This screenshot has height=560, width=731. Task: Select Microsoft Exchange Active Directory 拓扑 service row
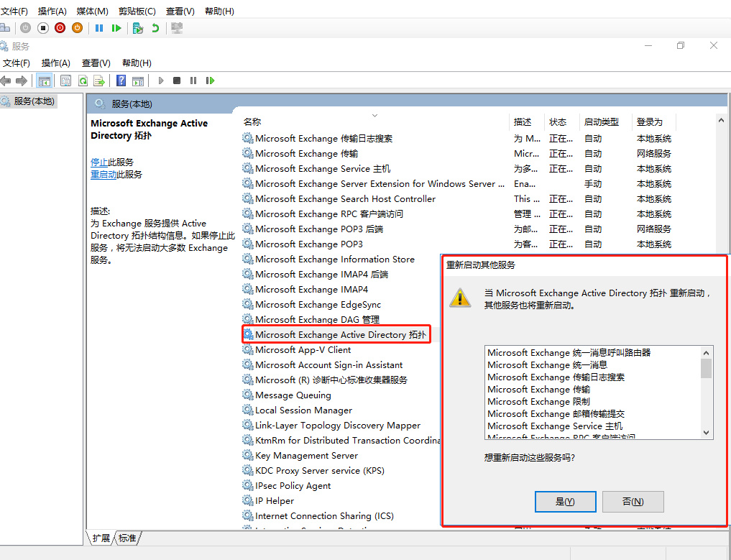coord(340,335)
